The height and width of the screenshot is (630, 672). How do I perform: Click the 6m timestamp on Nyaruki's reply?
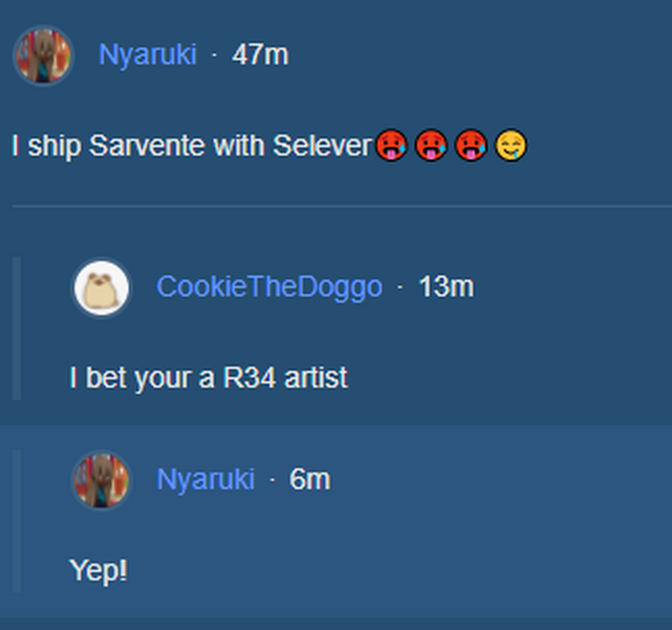click(x=310, y=480)
